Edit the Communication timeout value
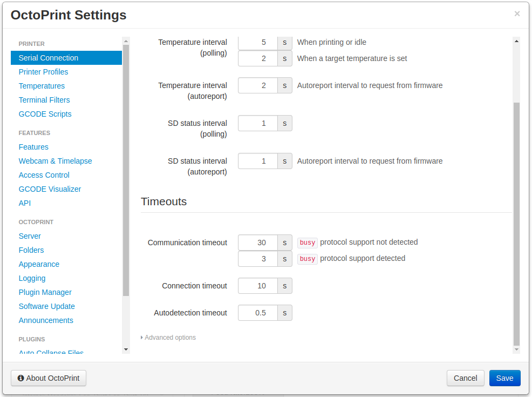Screen dimensions: 532x397 (257, 243)
